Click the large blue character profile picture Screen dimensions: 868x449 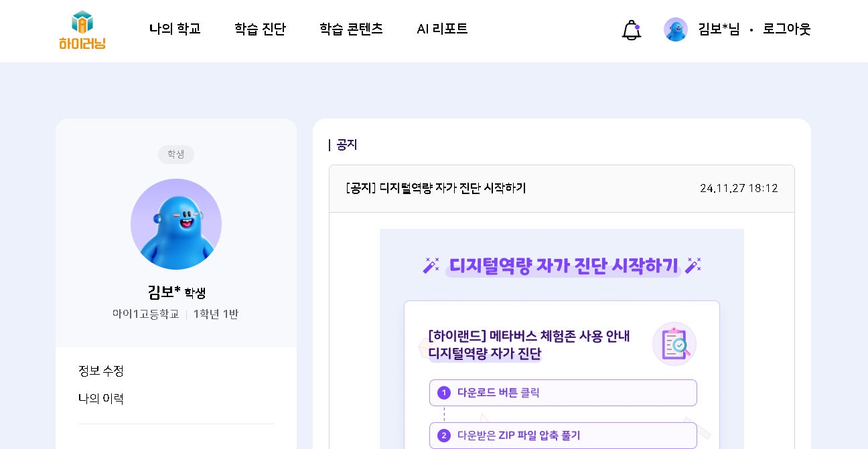pyautogui.click(x=176, y=224)
